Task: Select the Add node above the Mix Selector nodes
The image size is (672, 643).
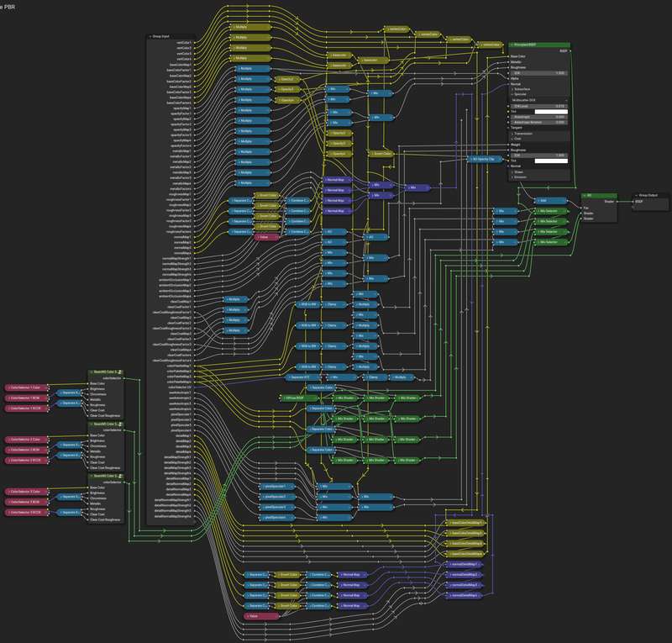Action: click(551, 201)
